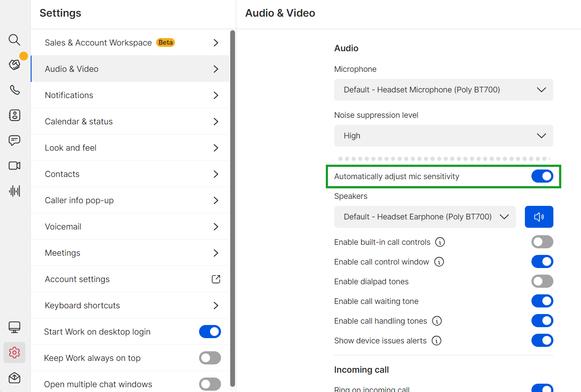Click info icon beside Enable call control window
Image resolution: width=581 pixels, height=392 pixels.
[x=439, y=262]
